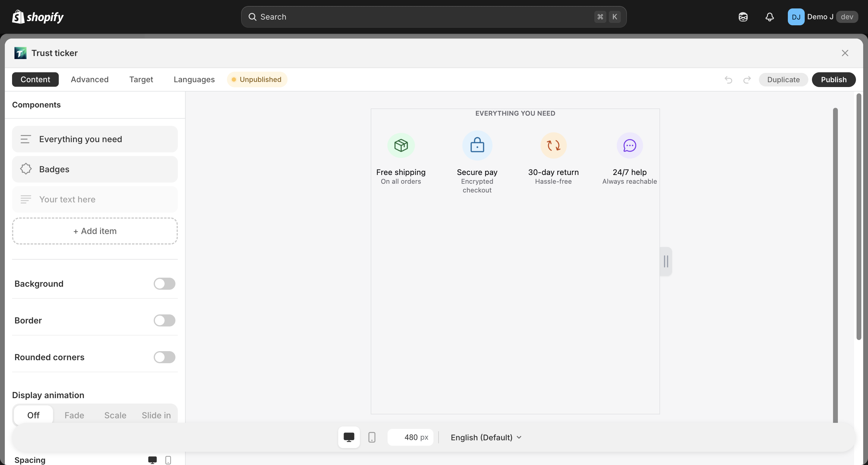Switch to the Advanced tab

click(x=90, y=80)
